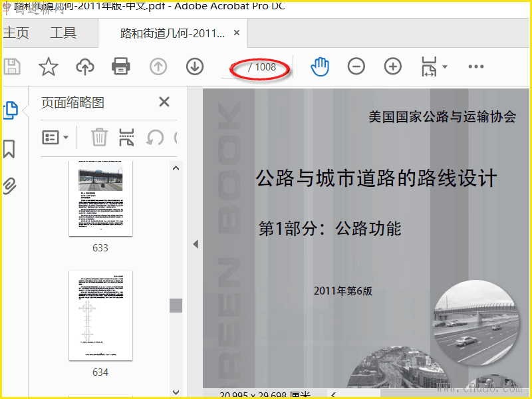Viewport: 532px width, 399px height.
Task: Click the horizontal scrollbar left arrow
Action: click(334, 394)
